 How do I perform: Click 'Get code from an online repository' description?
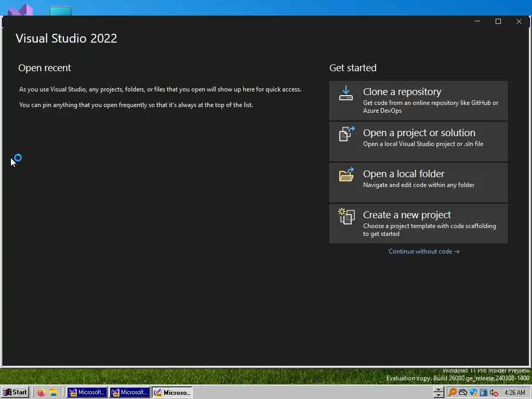click(431, 107)
